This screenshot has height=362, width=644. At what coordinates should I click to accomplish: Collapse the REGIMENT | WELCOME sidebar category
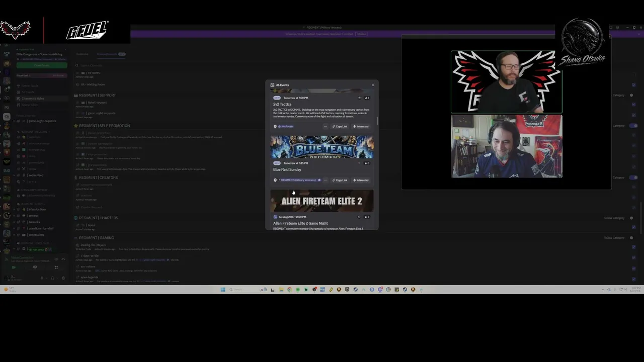(34, 132)
